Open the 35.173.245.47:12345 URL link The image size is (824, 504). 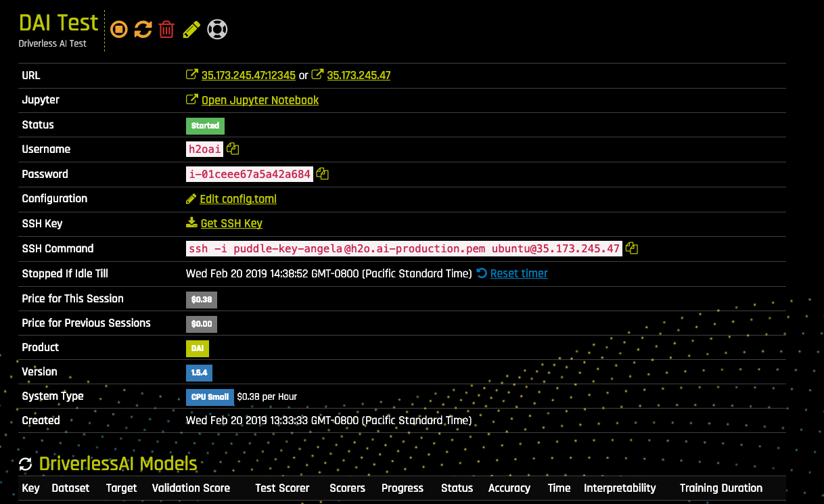[248, 75]
